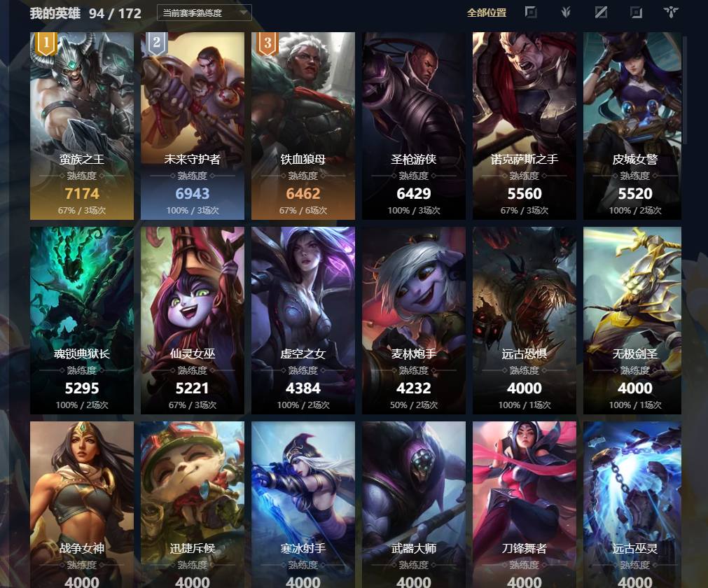The width and height of the screenshot is (708, 588).
Task: Filter champions by Jungle position icon
Action: 566,12
